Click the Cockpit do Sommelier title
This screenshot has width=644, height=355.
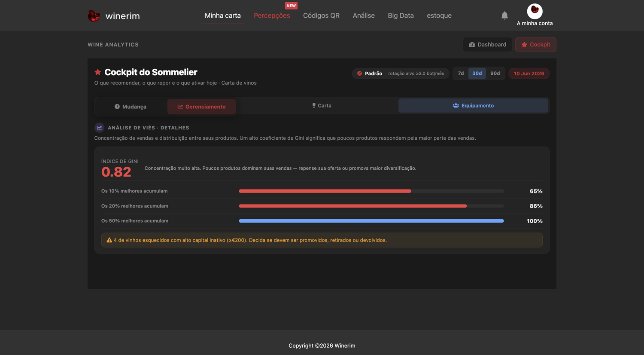coord(151,72)
